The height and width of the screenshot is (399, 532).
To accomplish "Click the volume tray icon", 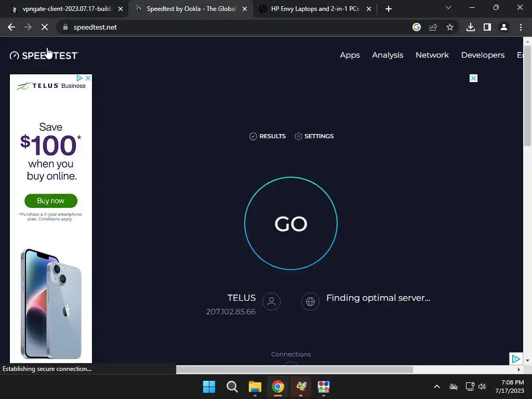I will point(482,387).
